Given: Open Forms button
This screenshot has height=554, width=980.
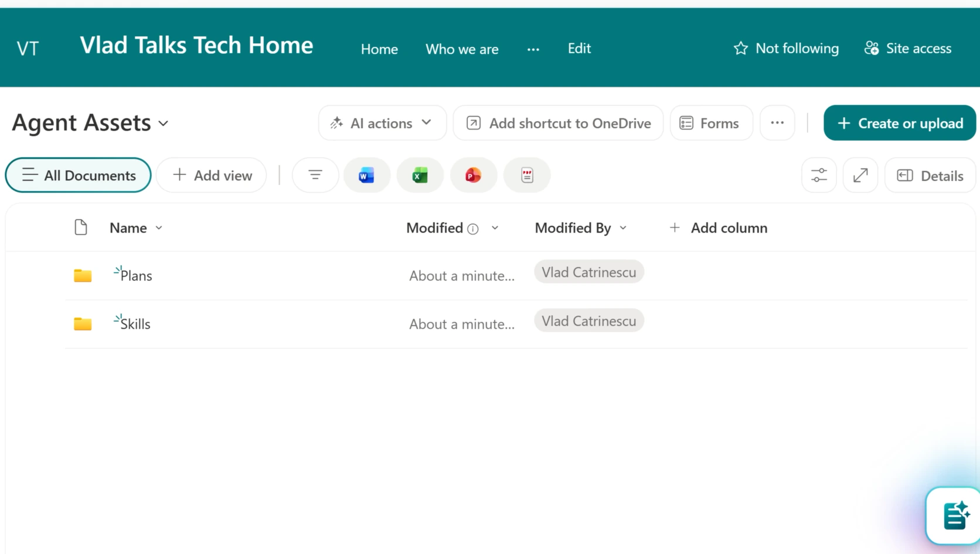Looking at the screenshot, I should (x=711, y=123).
